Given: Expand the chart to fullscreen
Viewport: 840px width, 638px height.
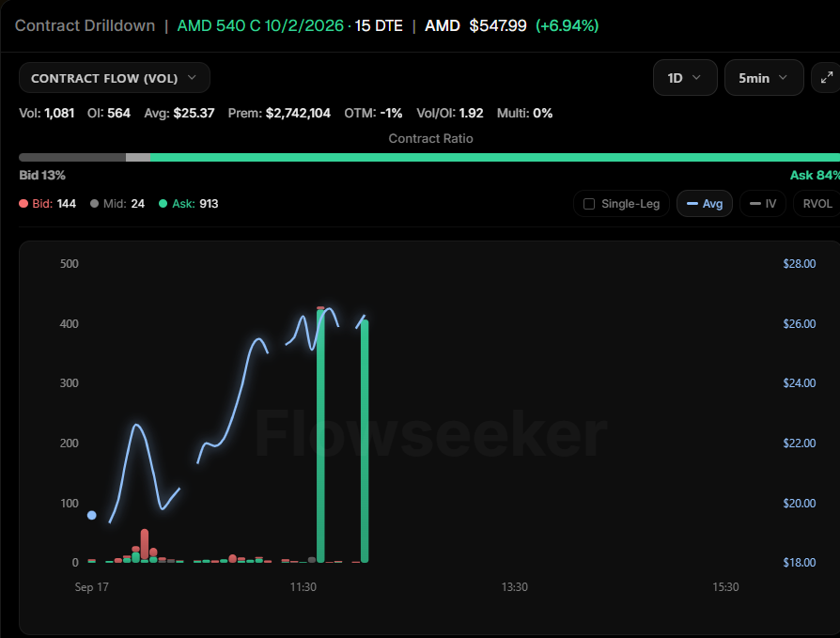Looking at the screenshot, I should coord(826,78).
